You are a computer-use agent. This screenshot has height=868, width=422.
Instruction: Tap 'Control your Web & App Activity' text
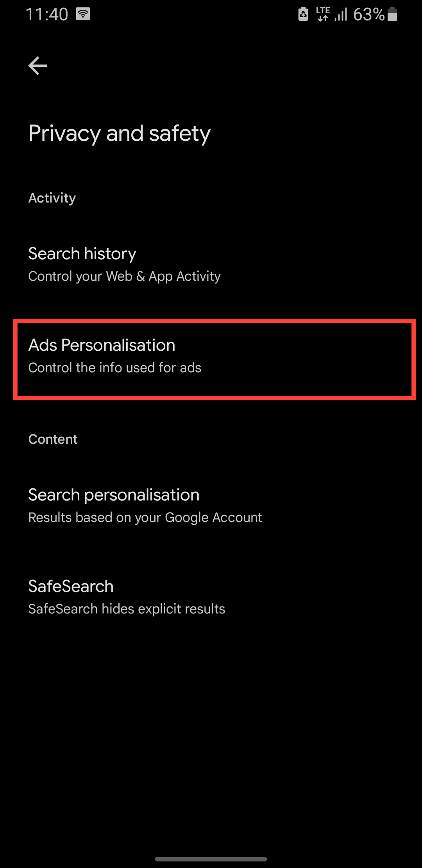(x=124, y=276)
